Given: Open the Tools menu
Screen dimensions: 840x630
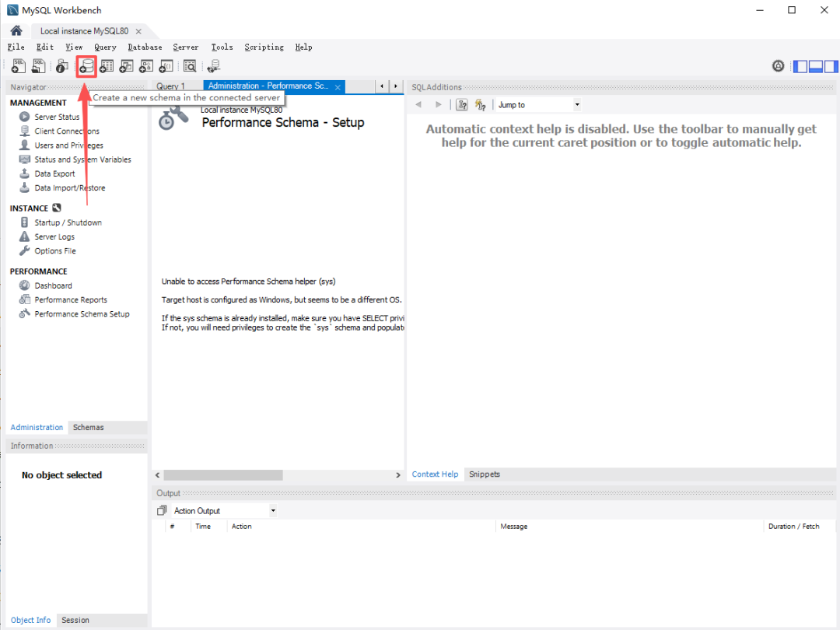Looking at the screenshot, I should click(x=222, y=47).
